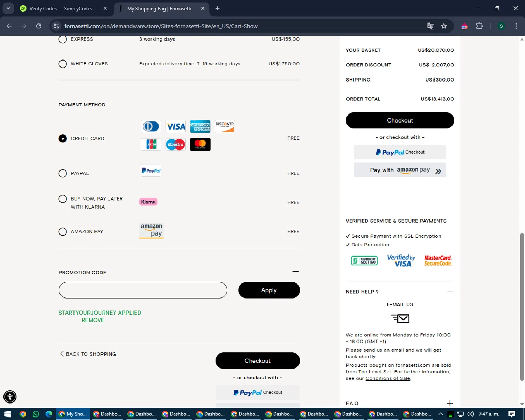The image size is (525, 420).
Task: Expand the F.A.Q section
Action: point(450,403)
